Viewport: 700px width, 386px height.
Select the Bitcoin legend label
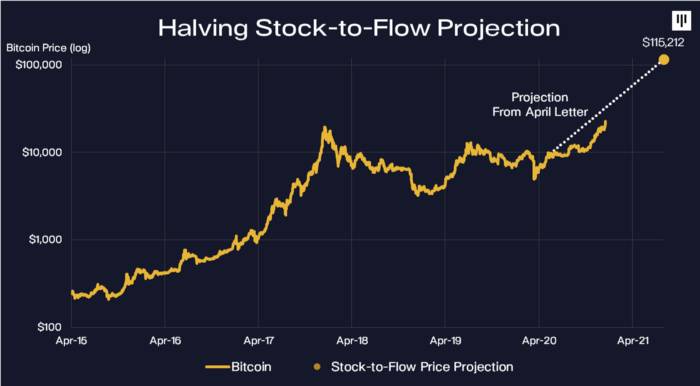251,367
